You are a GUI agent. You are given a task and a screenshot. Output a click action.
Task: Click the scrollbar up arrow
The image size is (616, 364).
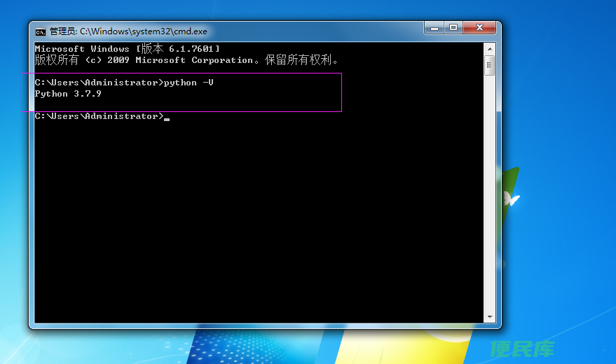point(489,48)
